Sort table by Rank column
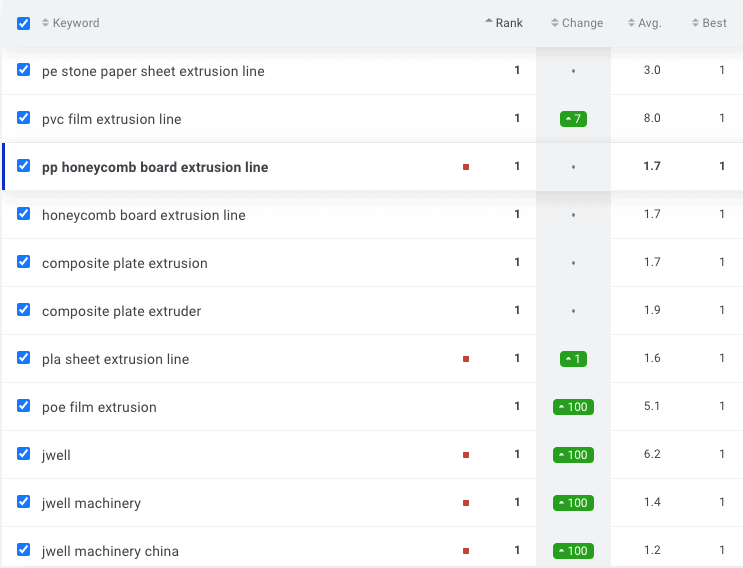The height and width of the screenshot is (568, 743). click(508, 23)
